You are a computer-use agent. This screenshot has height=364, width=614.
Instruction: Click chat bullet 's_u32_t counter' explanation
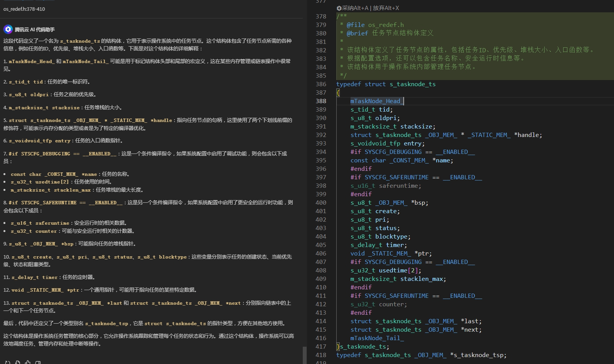click(x=73, y=231)
